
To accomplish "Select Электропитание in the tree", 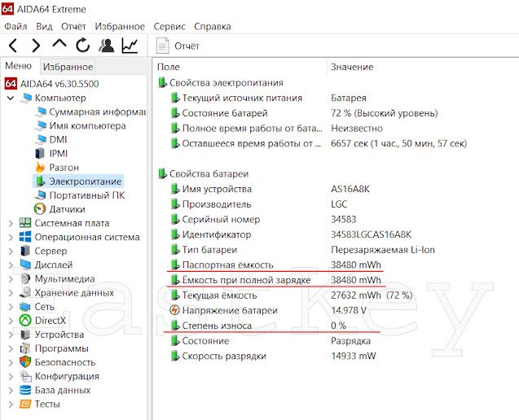I will pos(78,182).
